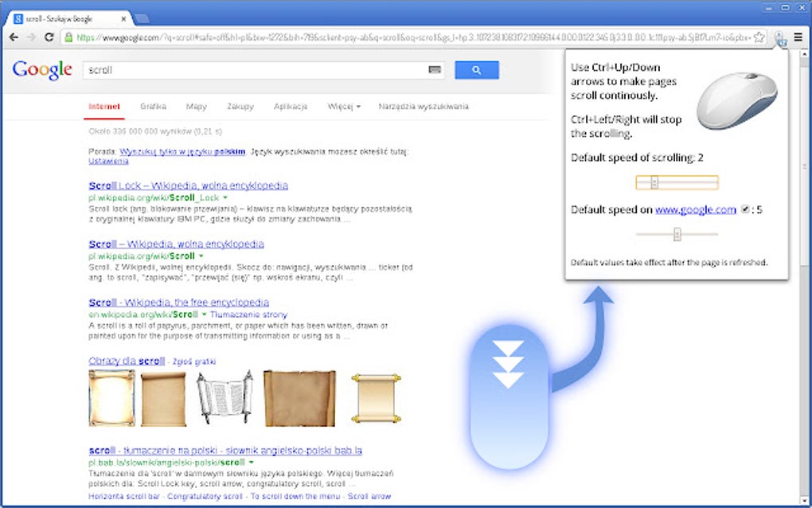Image resolution: width=812 pixels, height=508 pixels.
Task: Open the Chrome hamburger menu
Action: (x=798, y=37)
